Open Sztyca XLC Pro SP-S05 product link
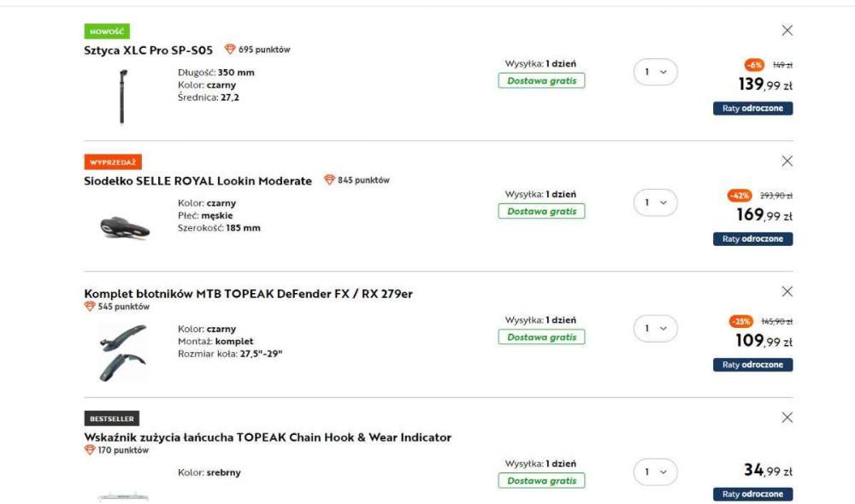Viewport: 855px width, 504px height. (x=148, y=50)
